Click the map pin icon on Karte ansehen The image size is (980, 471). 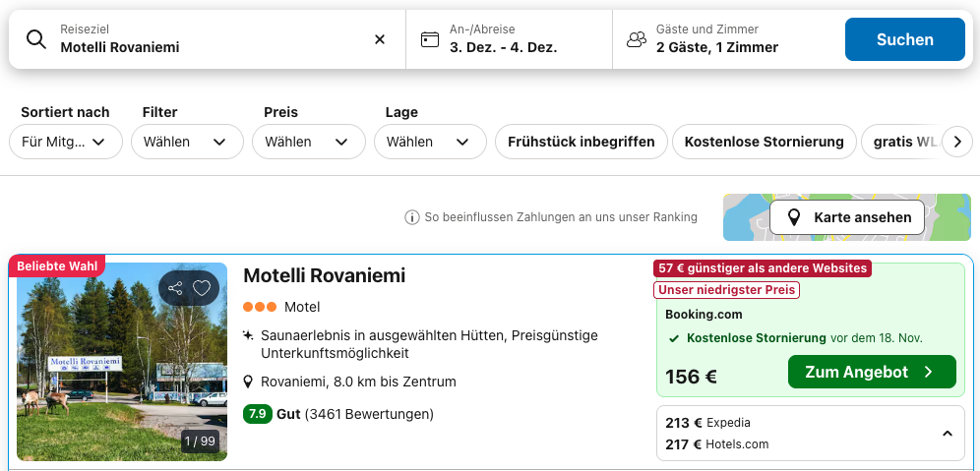(793, 217)
